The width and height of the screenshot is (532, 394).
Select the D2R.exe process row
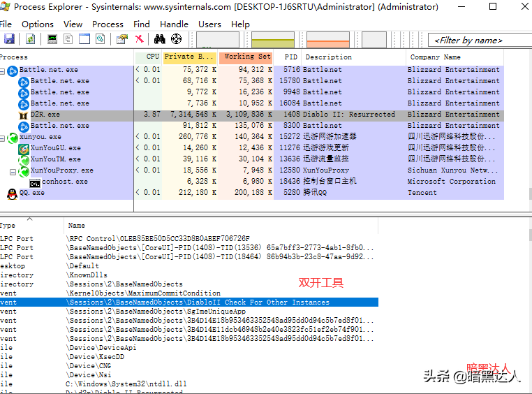pyautogui.click(x=252, y=116)
